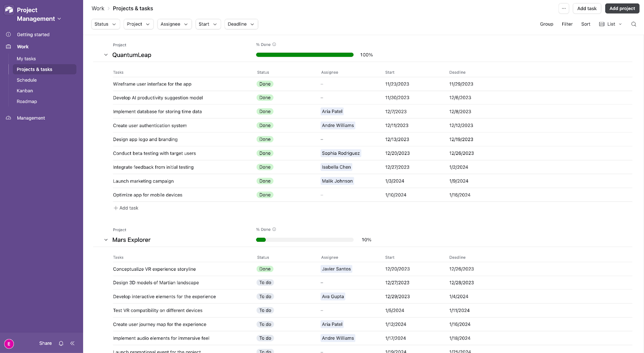The image size is (644, 353).
Task: Open the Kanban view in sidebar
Action: point(25,91)
